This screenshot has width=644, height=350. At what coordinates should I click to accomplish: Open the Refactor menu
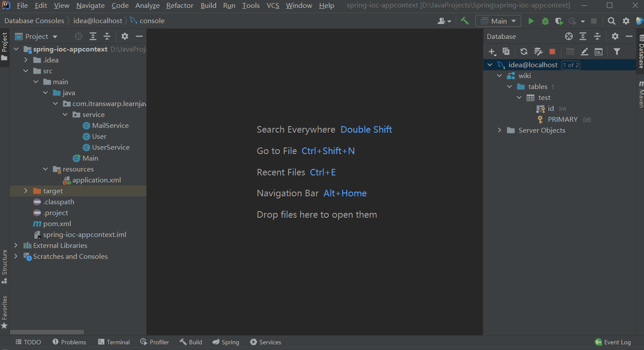pos(180,6)
